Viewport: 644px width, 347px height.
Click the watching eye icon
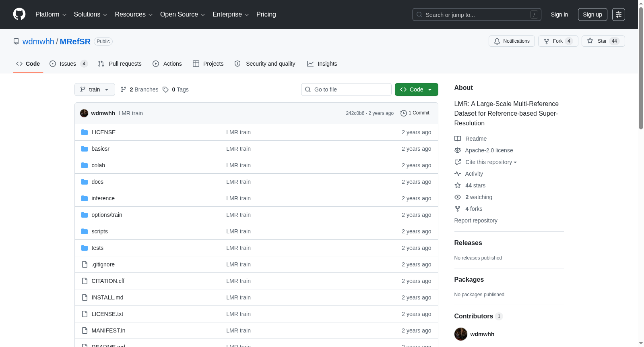(x=458, y=197)
